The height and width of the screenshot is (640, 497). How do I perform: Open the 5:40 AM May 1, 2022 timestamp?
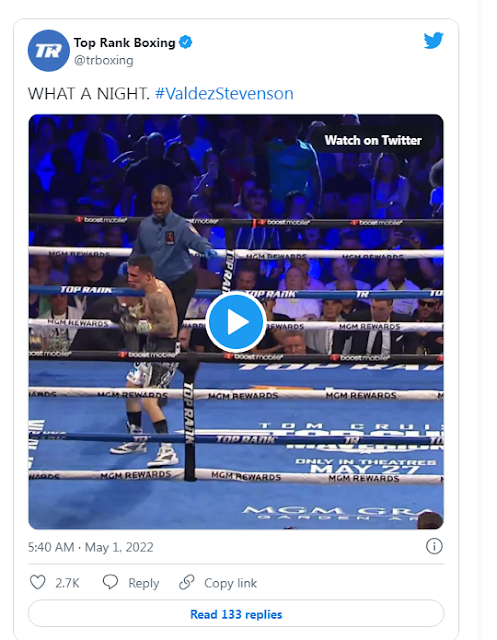(x=91, y=547)
